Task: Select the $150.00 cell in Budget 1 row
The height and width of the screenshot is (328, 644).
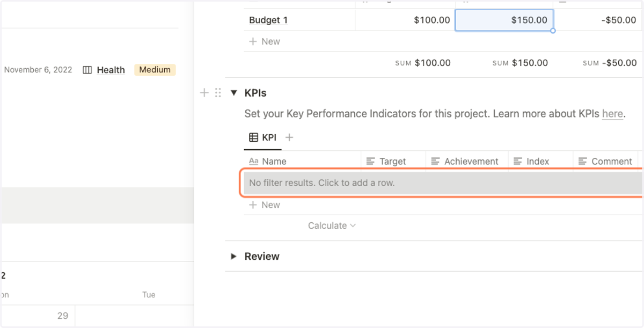Action: coord(504,20)
